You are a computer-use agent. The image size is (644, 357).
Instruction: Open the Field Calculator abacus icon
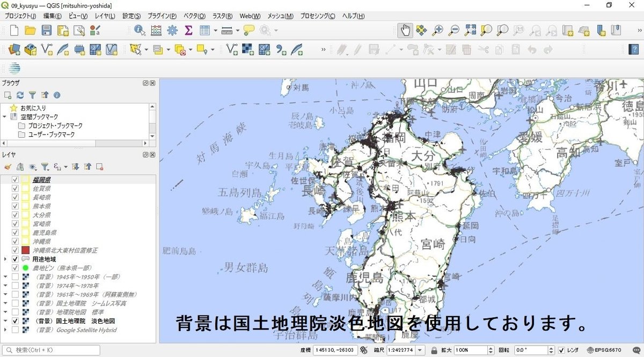point(156,31)
